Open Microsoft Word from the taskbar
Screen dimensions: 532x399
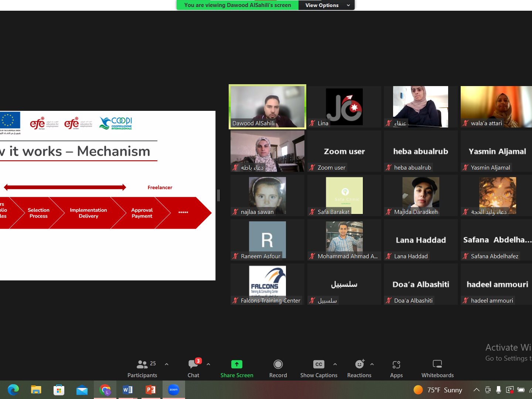[128, 390]
